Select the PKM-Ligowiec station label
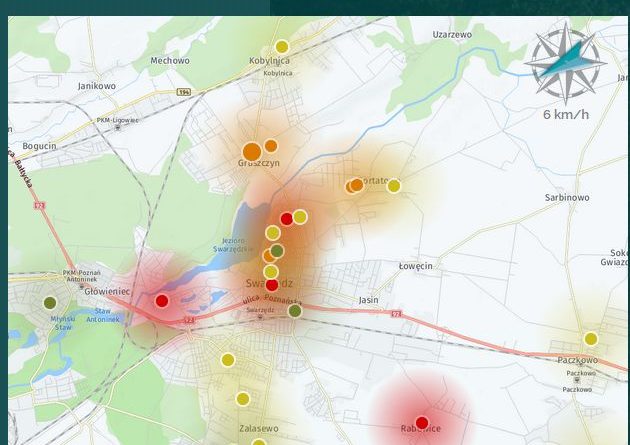 (x=118, y=120)
